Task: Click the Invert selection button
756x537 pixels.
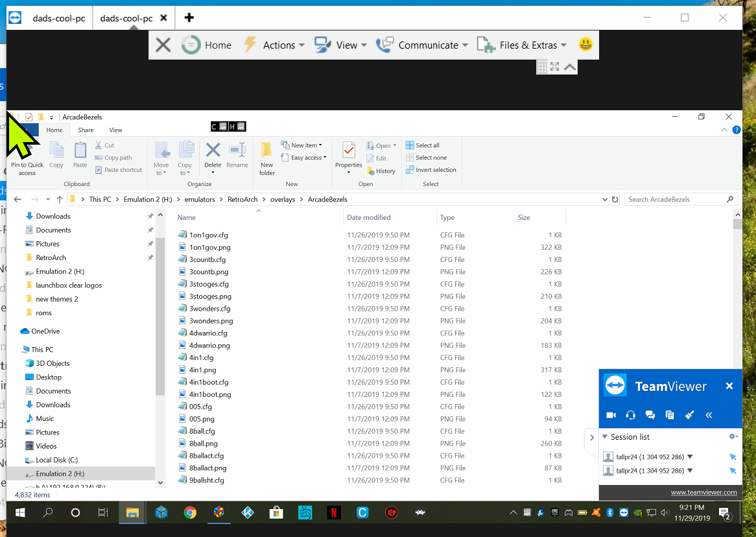Action: coord(431,170)
